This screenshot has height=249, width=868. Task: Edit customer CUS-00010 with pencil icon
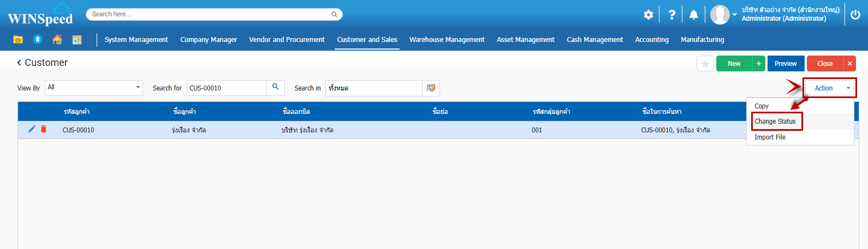[32, 129]
